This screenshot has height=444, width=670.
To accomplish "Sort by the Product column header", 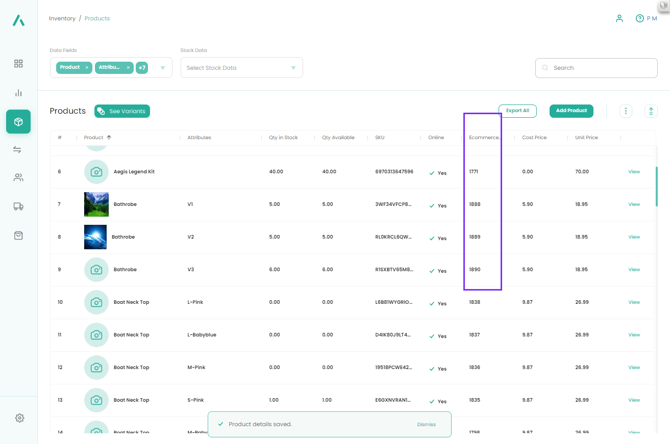I will click(98, 137).
